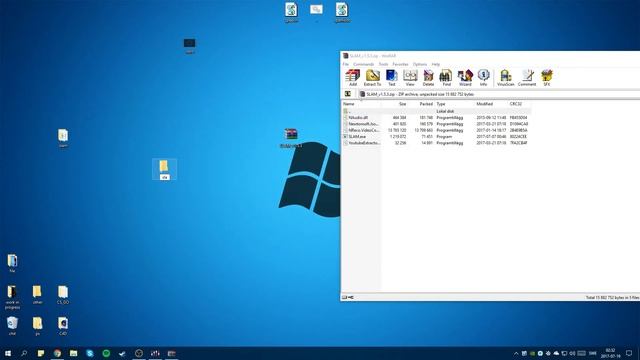
Task: Open File Explorer from the taskbar
Action: click(x=73, y=353)
